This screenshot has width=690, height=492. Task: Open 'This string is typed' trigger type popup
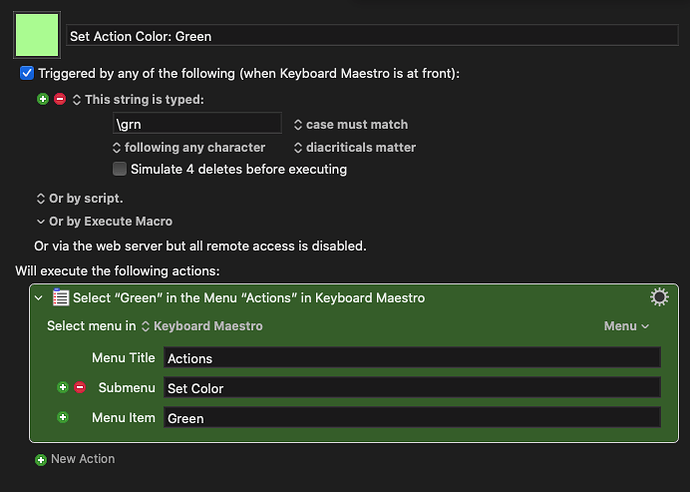(x=139, y=99)
